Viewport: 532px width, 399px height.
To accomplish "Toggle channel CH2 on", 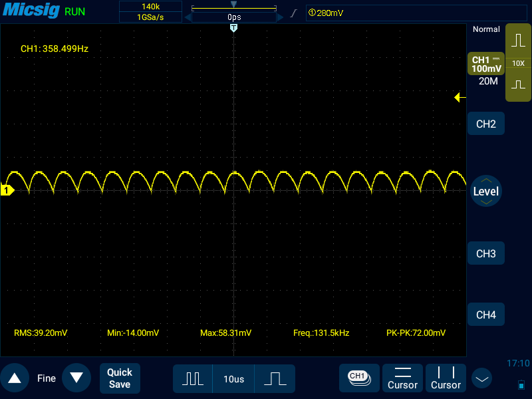I will click(x=486, y=124).
